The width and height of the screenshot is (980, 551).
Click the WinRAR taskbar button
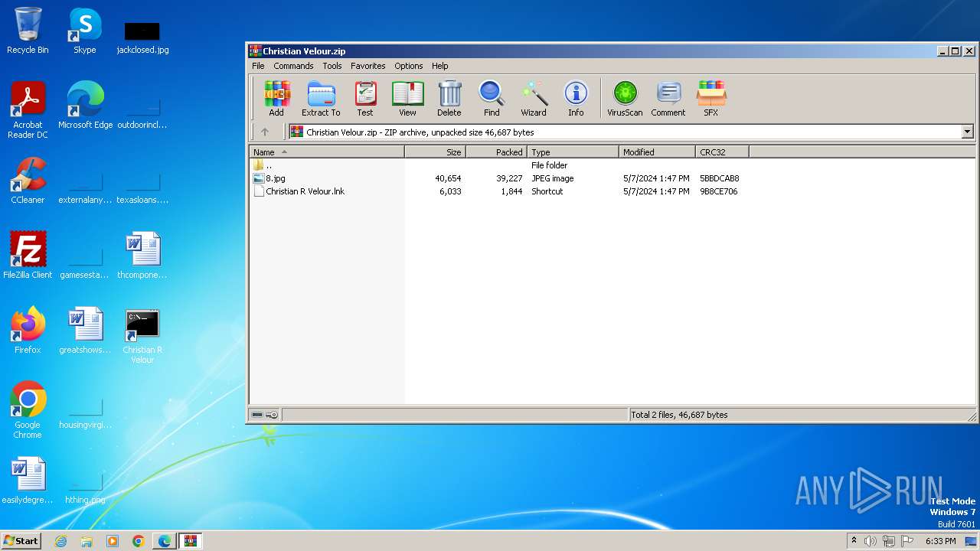(190, 541)
